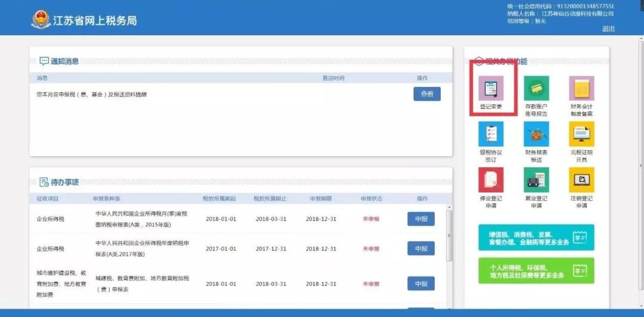The height and width of the screenshot is (317, 644).
Task: Click 查看 for the tax reminder message
Action: pos(427,94)
